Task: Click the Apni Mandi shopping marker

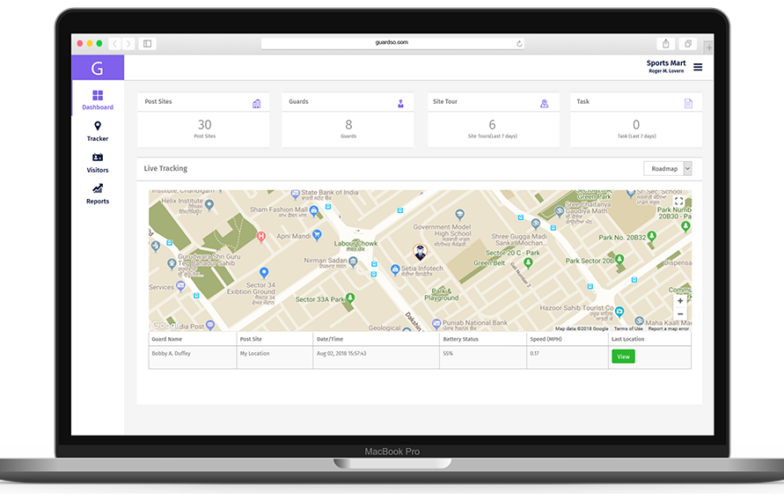Action: [x=317, y=235]
